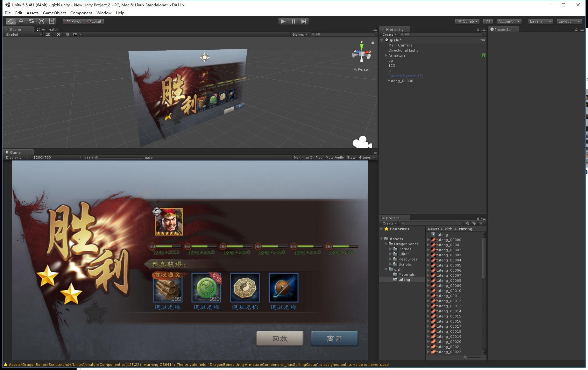Click tuteng in breadcrumb path
Screen dimensions: 588x370
click(x=465, y=229)
